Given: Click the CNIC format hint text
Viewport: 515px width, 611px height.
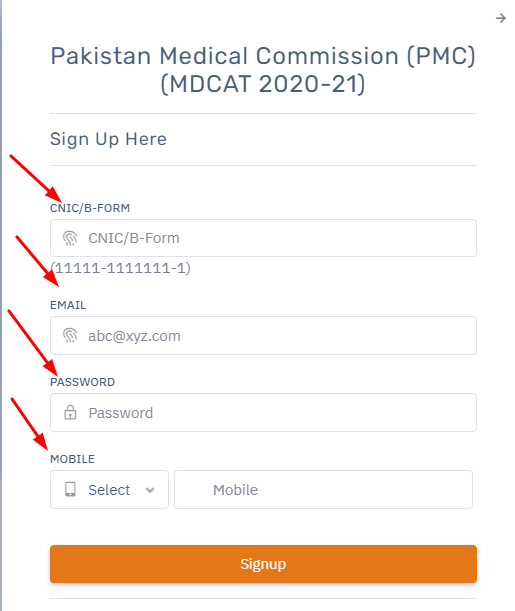Looking at the screenshot, I should click(x=120, y=268).
